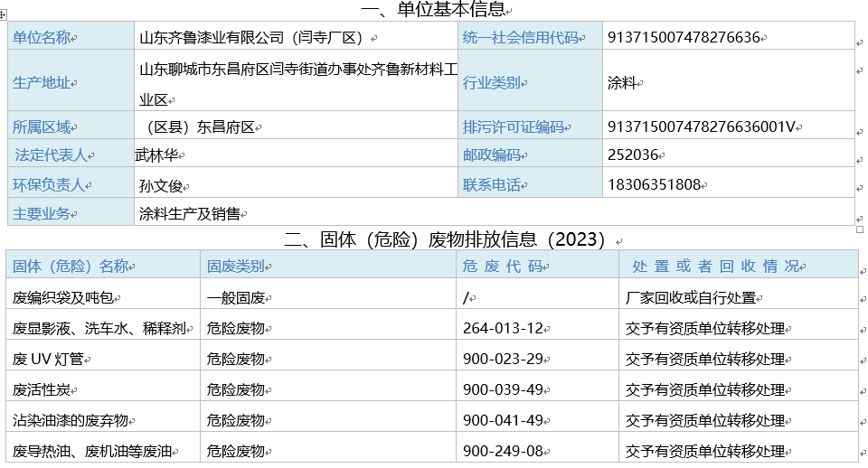Select the phone number 18306351808
The width and height of the screenshot is (868, 468).
coord(654,184)
